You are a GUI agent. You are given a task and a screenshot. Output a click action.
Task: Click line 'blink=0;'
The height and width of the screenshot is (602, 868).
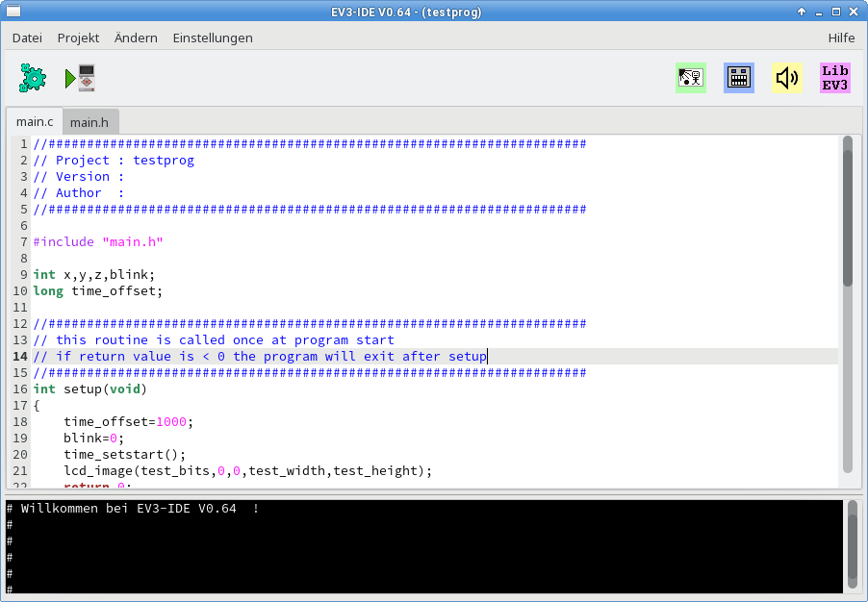[x=94, y=439]
